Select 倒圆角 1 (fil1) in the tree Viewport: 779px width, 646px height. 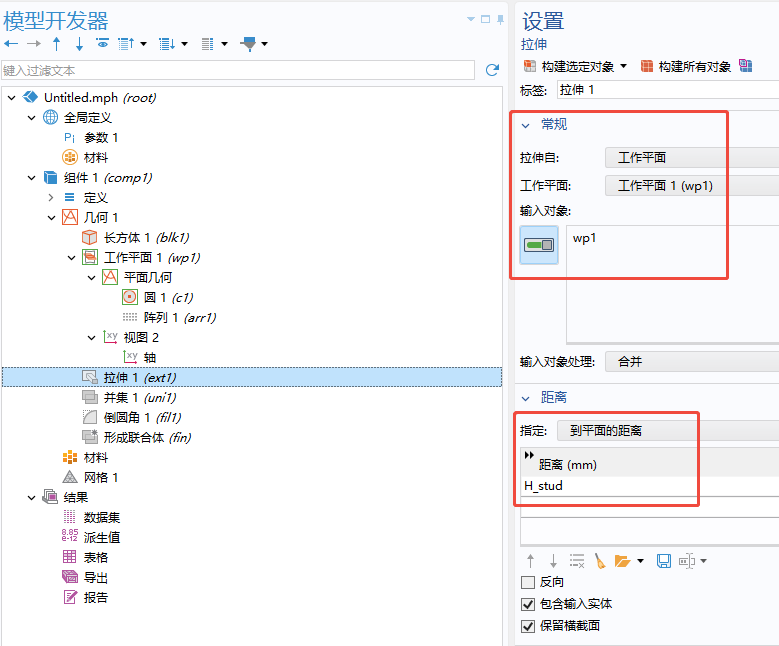pyautogui.click(x=141, y=417)
